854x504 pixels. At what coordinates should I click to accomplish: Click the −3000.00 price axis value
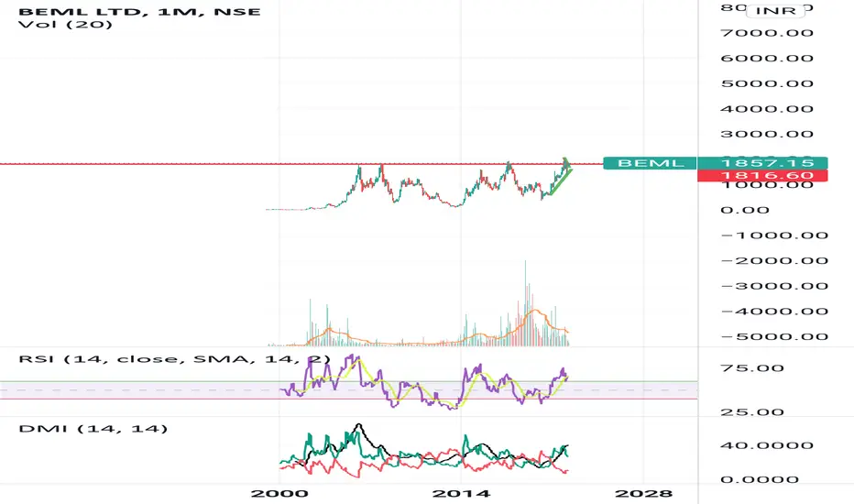pyautogui.click(x=774, y=286)
